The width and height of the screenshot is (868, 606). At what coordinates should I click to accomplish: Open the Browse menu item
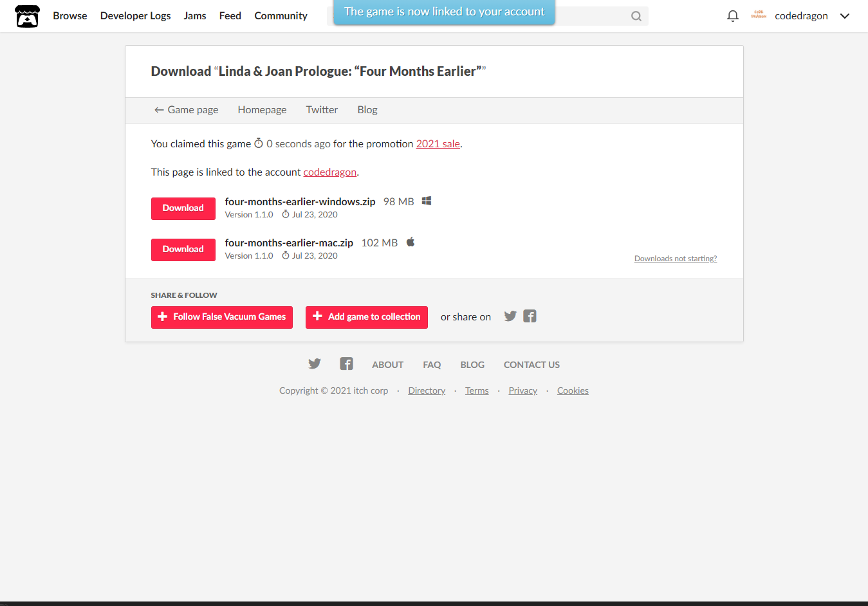70,15
